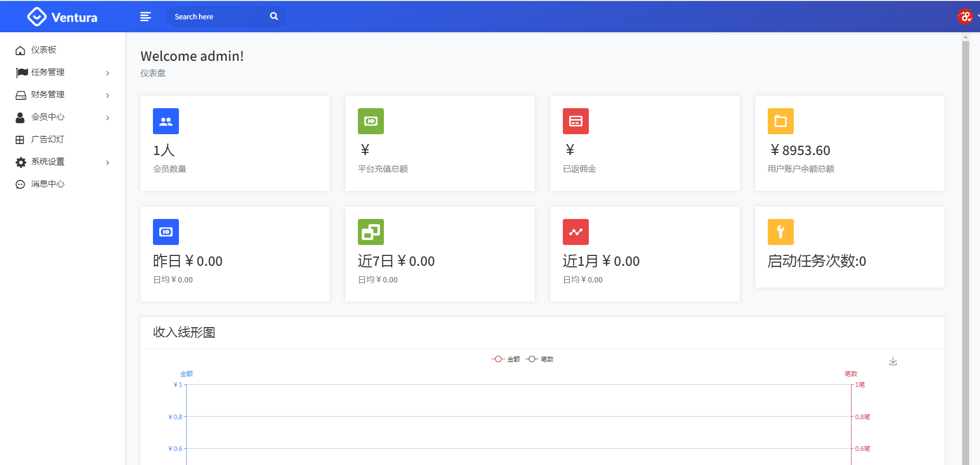The image size is (980, 465).
Task: Toggle the 金额 series in chart legend
Action: pos(506,359)
